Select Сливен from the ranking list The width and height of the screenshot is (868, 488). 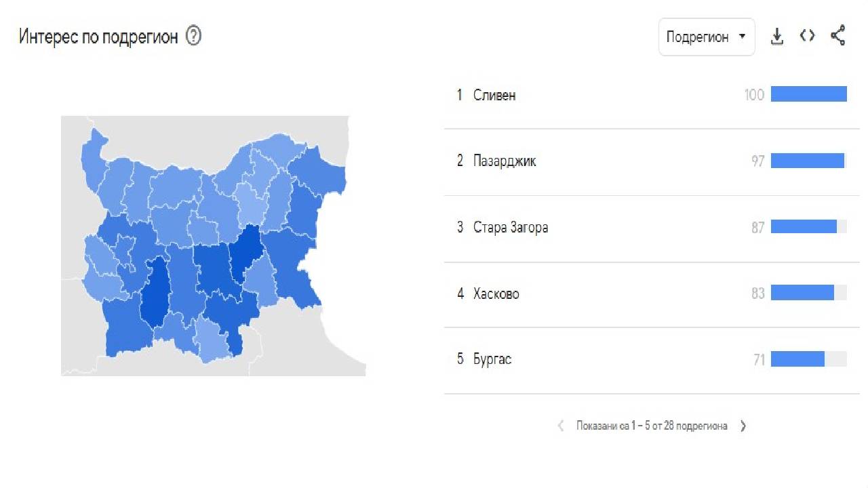click(497, 95)
